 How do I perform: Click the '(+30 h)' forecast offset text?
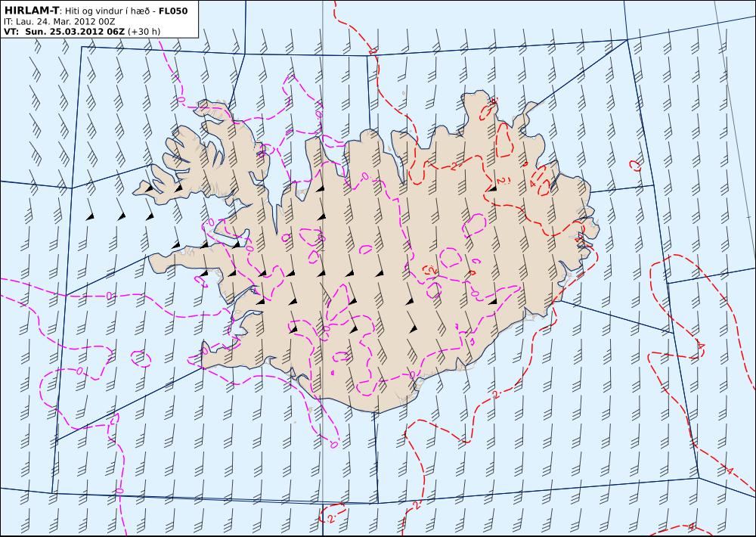point(144,32)
